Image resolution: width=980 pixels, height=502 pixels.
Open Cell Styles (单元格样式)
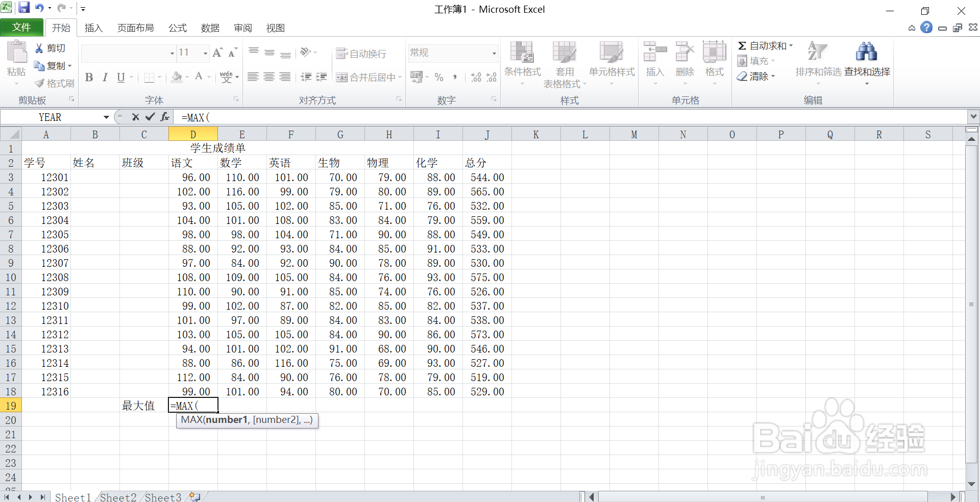[611, 63]
